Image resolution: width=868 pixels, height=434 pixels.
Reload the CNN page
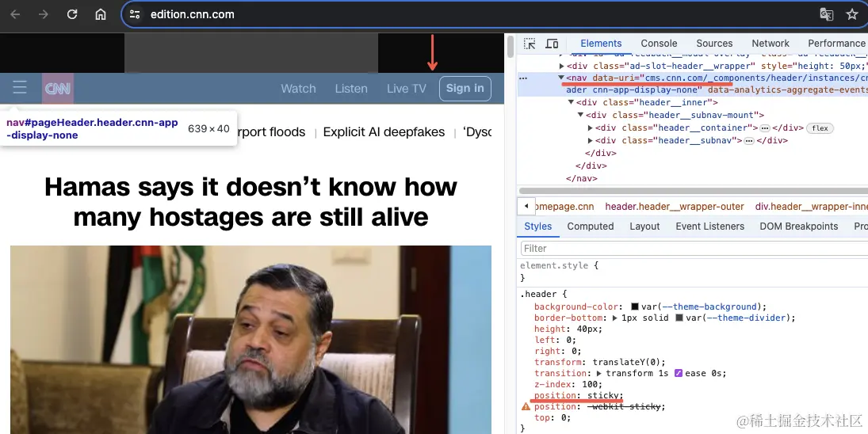point(72,14)
